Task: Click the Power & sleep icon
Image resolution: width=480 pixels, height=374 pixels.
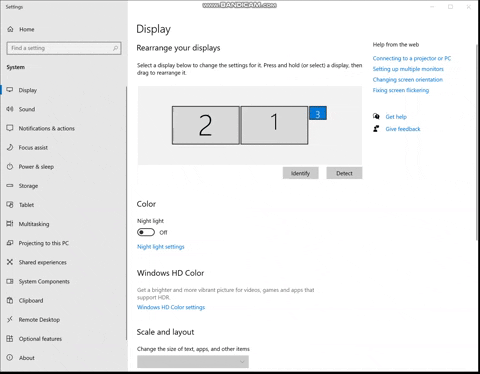Action: click(x=10, y=166)
